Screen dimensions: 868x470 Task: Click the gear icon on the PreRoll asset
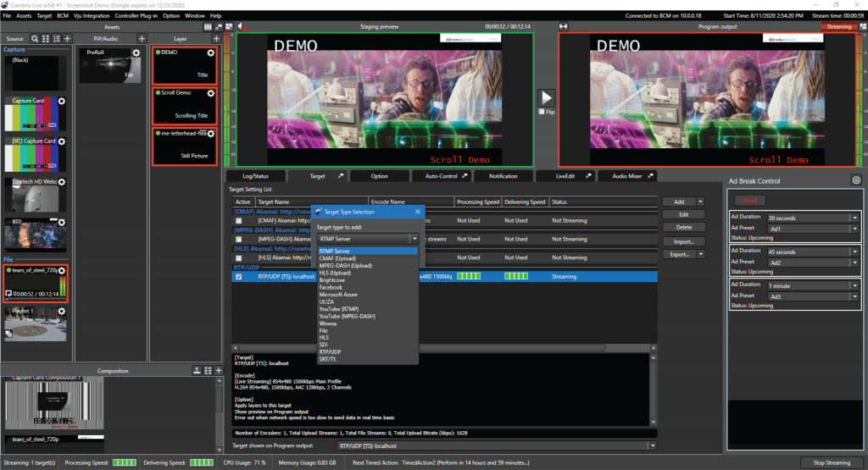tap(138, 53)
